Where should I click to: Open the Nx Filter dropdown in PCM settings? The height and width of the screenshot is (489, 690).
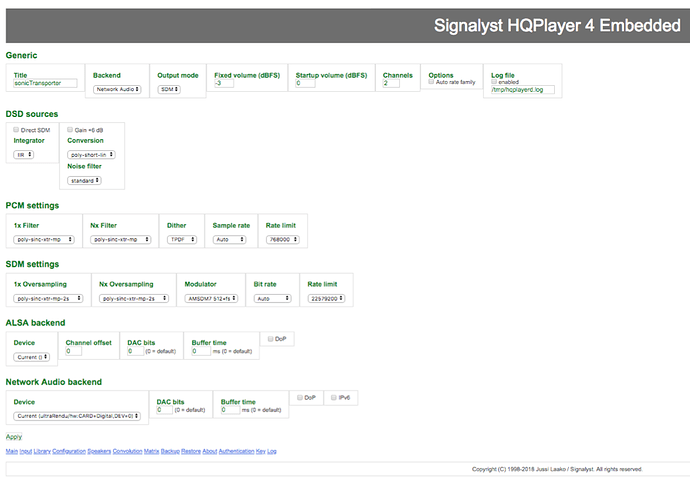[x=121, y=239]
